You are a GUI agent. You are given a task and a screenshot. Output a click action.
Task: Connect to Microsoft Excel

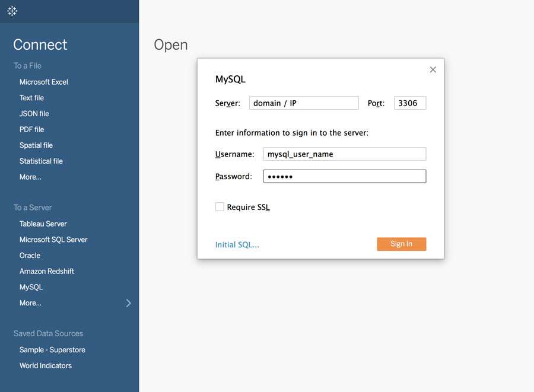43,82
